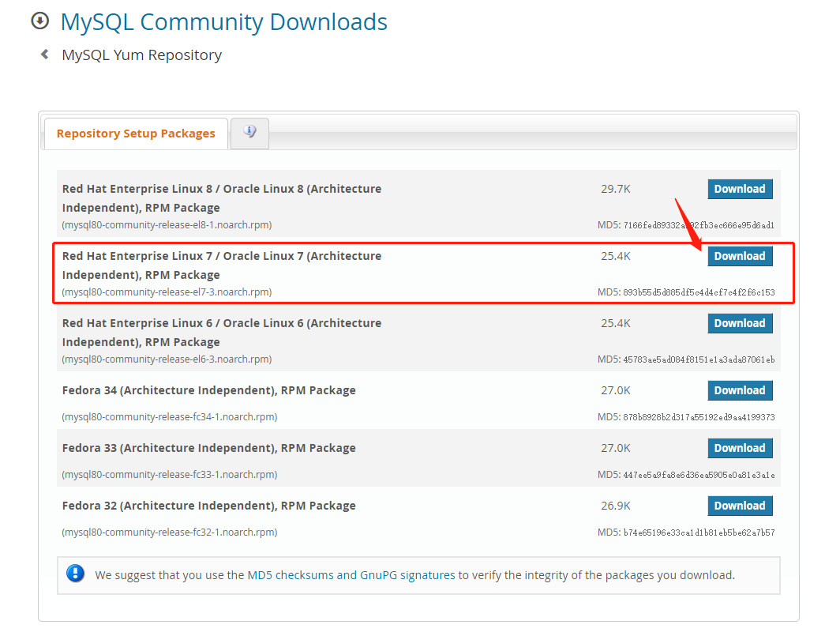Click the 26.9K size of the Fedora 32 package
The image size is (840, 636).
click(x=616, y=506)
